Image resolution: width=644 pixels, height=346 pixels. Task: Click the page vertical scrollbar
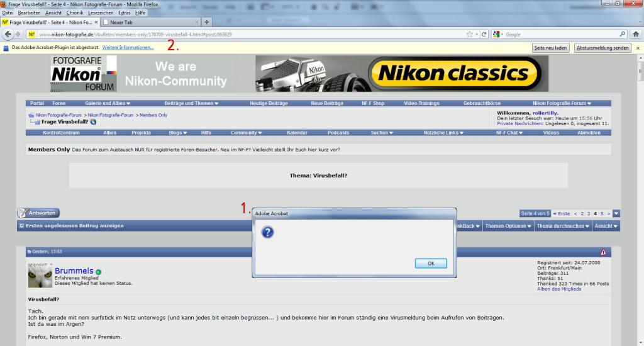(640, 199)
